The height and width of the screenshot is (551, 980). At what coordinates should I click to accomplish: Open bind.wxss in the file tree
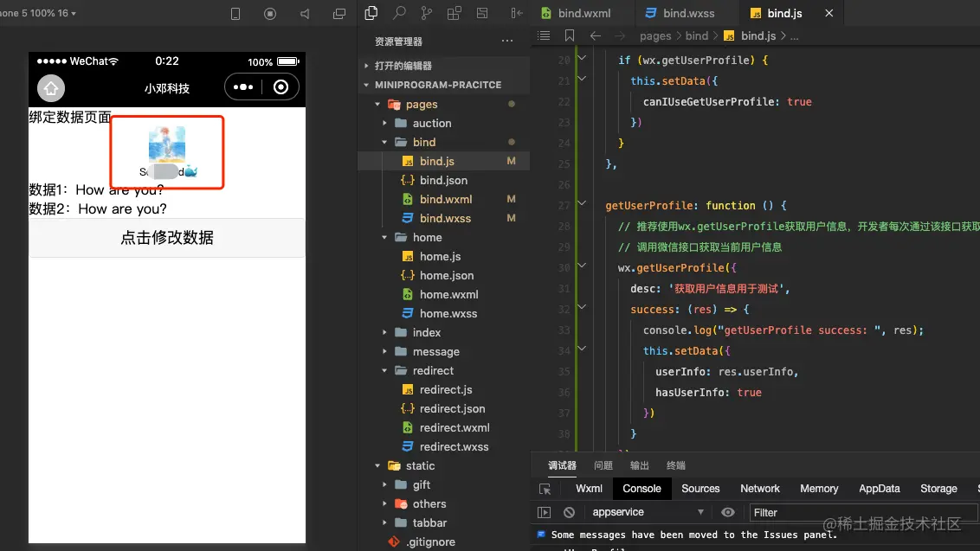[x=444, y=218]
